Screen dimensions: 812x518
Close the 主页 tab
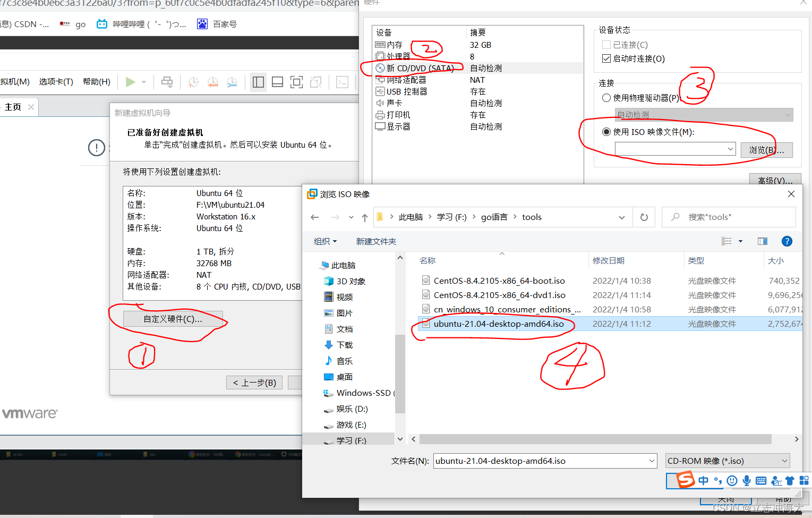pos(31,107)
